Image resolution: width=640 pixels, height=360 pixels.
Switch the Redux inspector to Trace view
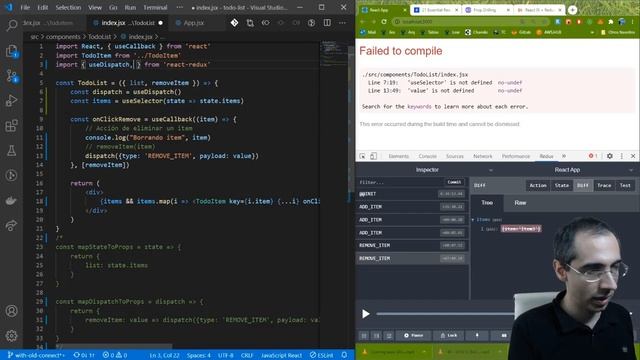tap(604, 185)
